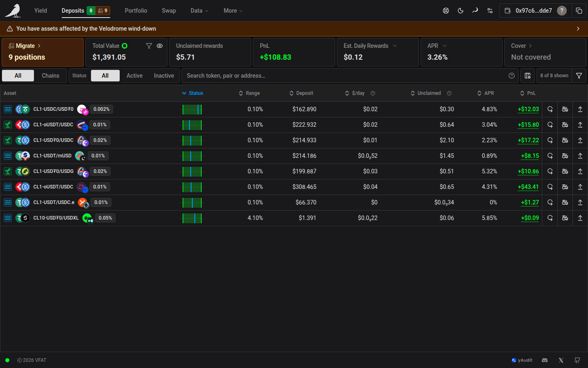Click the question mark wallet avatar
Screen dimensions: 588x368
(562, 11)
